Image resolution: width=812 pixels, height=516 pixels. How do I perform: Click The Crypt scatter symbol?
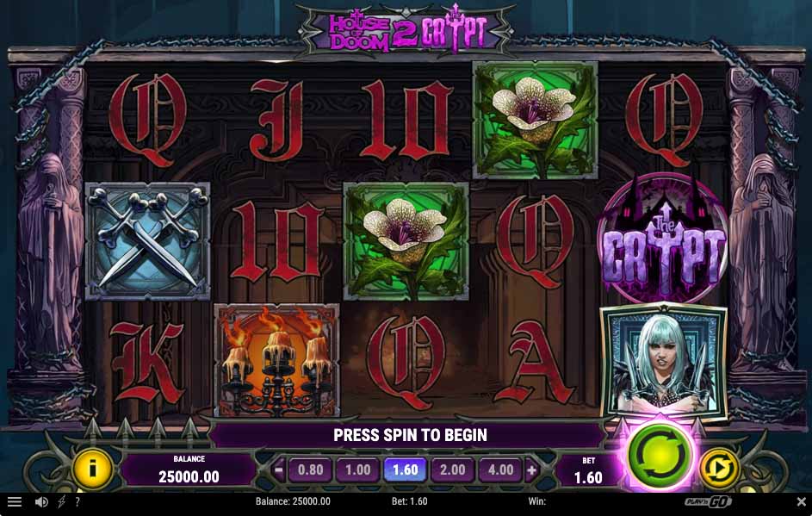[663, 239]
